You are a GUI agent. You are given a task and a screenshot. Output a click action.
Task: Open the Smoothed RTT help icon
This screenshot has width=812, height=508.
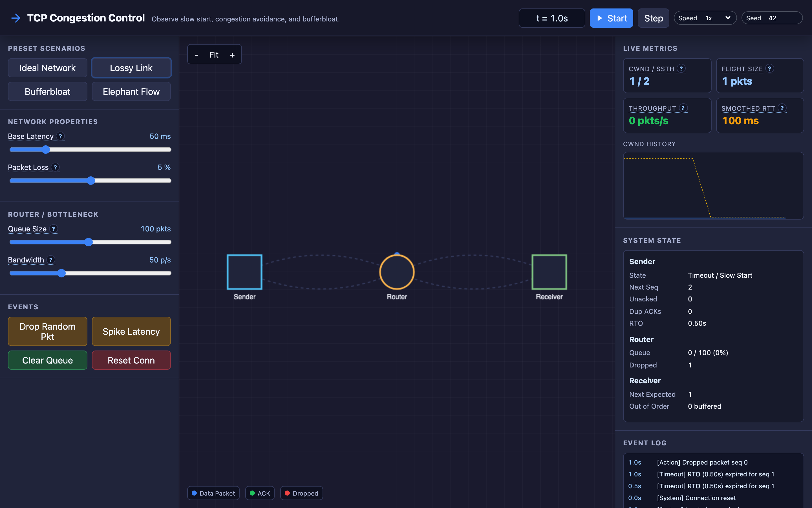(x=782, y=108)
